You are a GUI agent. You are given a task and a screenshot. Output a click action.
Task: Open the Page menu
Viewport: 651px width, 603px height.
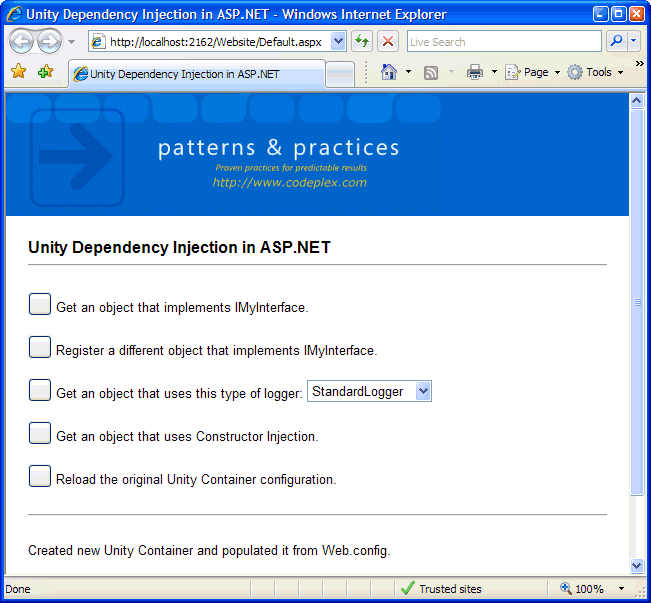click(x=532, y=72)
